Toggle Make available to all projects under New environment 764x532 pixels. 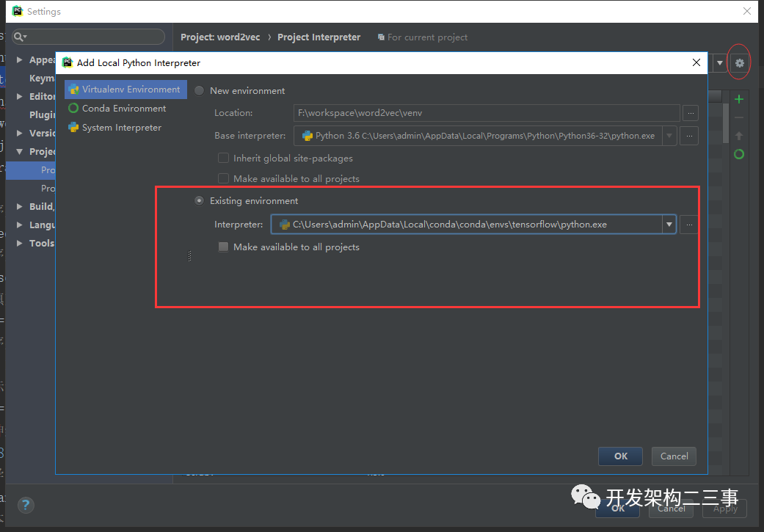point(223,178)
